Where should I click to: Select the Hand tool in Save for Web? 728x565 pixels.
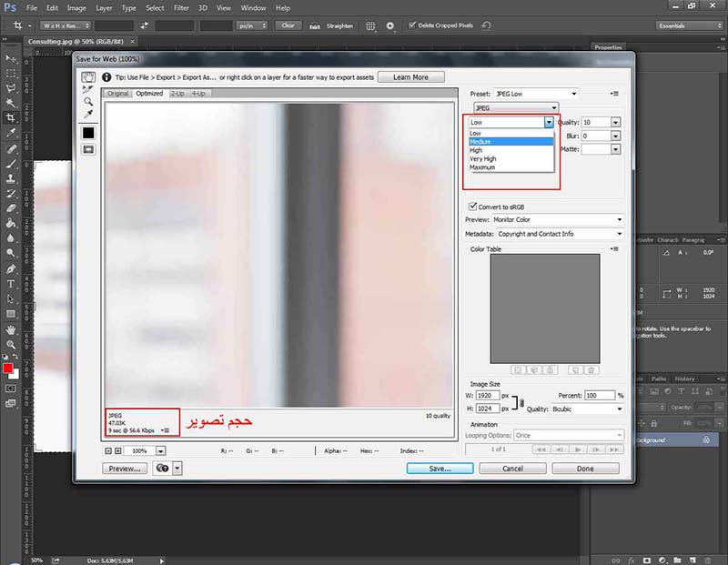click(88, 77)
